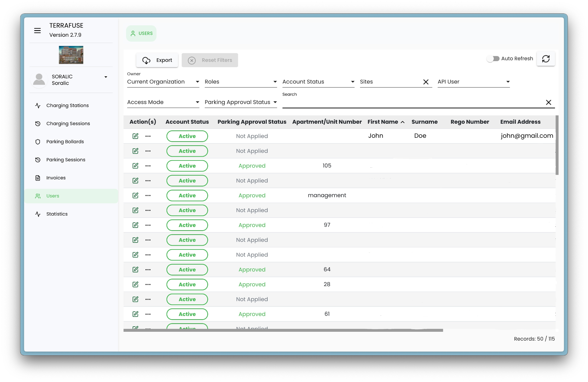Clear the Sites filter with X

tap(426, 82)
